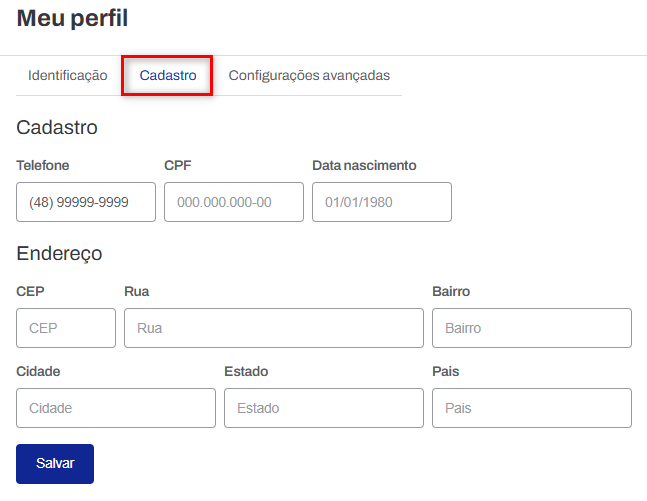Click the Data nascimento label text
647x501 pixels.
(x=364, y=165)
